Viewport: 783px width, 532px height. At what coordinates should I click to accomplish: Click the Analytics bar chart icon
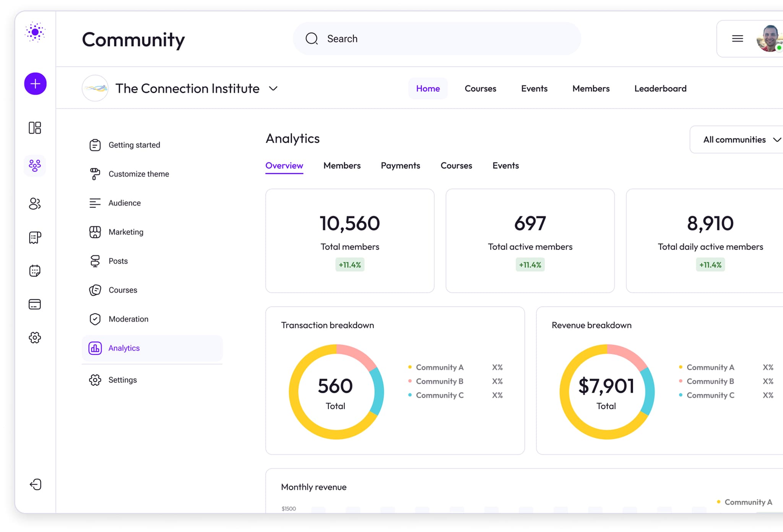(95, 348)
